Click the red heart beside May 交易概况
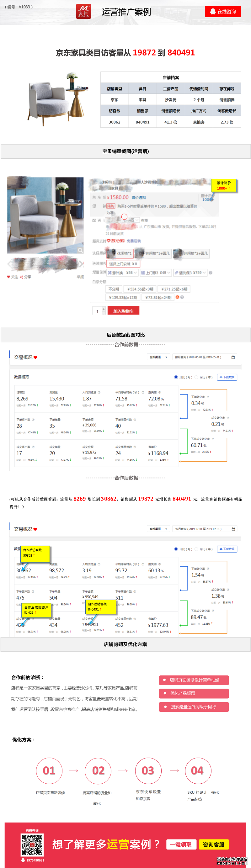Image resolution: width=251 pixels, height=868 pixels. 35,357
